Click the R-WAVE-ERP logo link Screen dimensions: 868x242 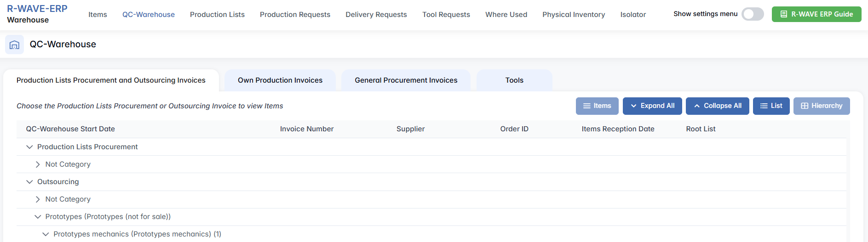click(x=37, y=9)
